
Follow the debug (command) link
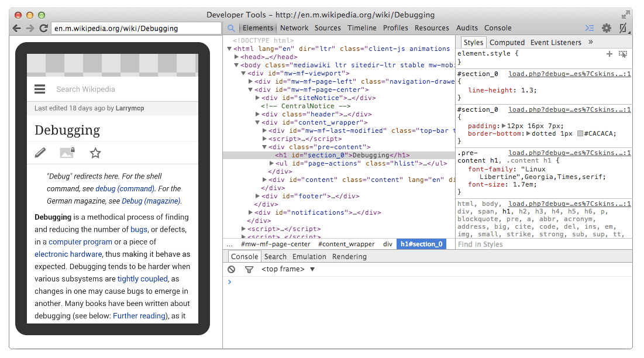125,188
